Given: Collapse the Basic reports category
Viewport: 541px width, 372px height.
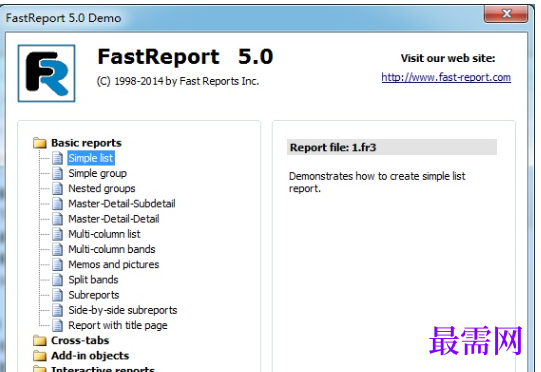Looking at the screenshot, I should point(86,143).
